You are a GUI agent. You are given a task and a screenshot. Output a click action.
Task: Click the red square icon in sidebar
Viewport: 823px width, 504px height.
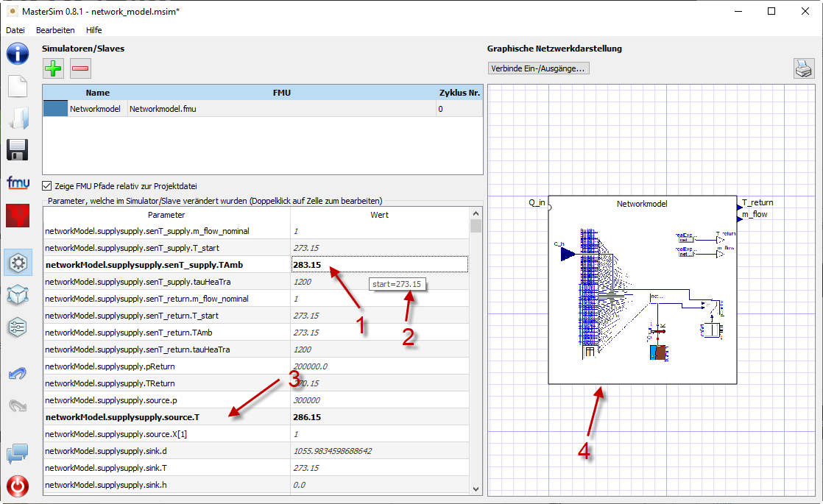(x=18, y=216)
